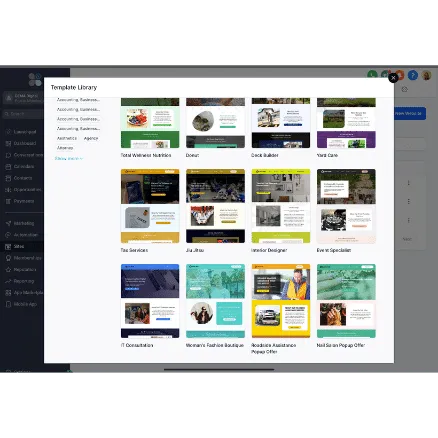Expand the Show more category filters
Image resolution: width=438 pixels, height=438 pixels.
click(69, 159)
